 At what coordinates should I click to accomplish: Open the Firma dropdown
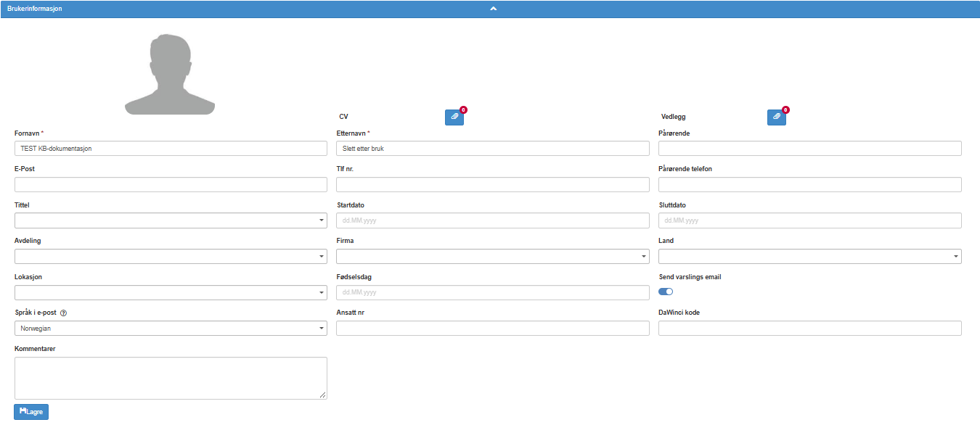pyautogui.click(x=493, y=256)
